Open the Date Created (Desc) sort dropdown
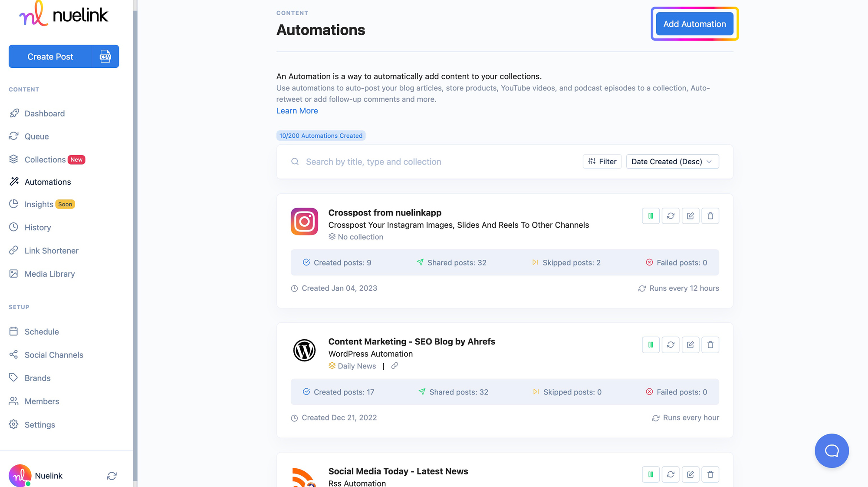The image size is (868, 487). 672,162
